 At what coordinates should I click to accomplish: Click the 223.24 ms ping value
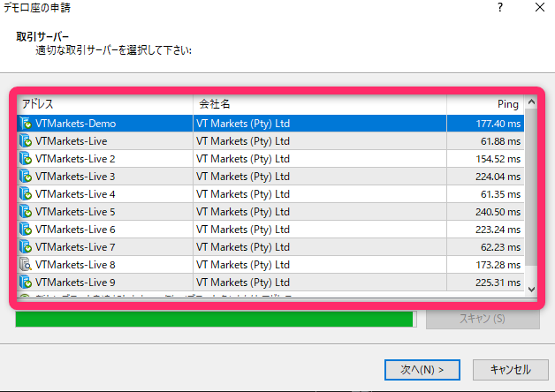point(498,230)
